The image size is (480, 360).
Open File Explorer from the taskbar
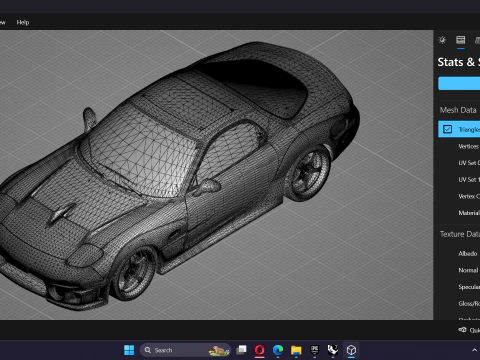click(296, 350)
